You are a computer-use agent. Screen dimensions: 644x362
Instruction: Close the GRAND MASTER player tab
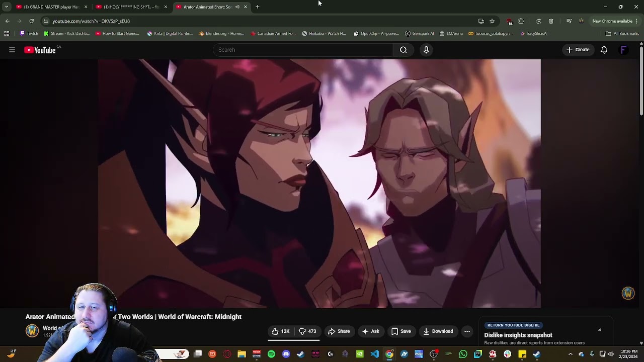click(86, 7)
